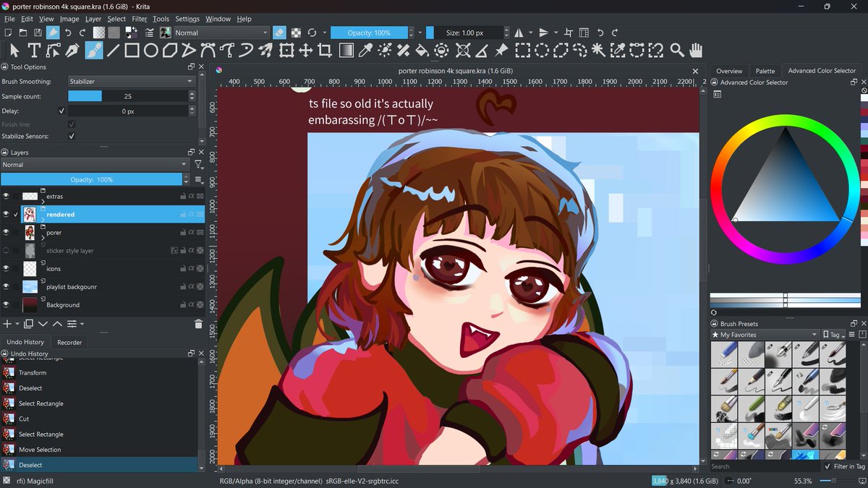Show the sticker style layer
Viewport: 868px width, 488px height.
[x=6, y=250]
